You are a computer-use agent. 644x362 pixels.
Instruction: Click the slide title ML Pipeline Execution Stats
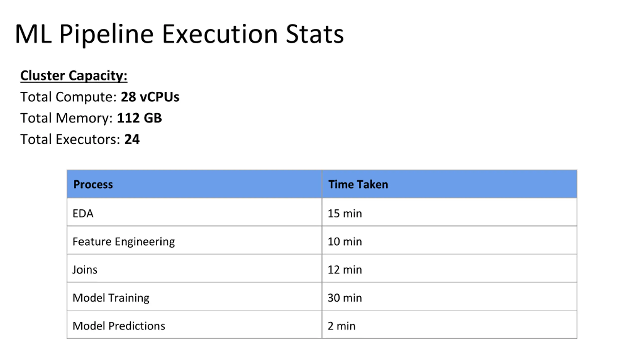(179, 34)
